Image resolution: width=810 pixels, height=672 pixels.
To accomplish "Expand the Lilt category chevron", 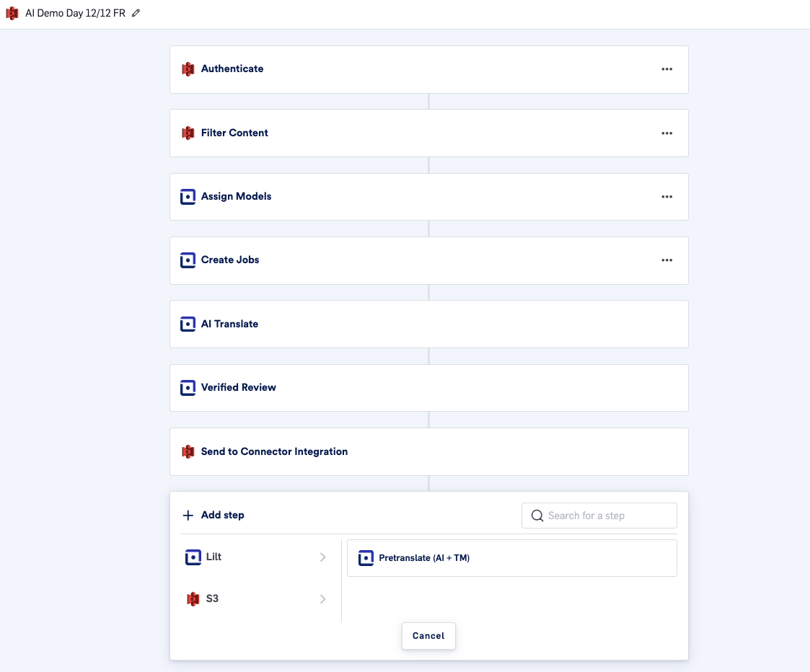I will click(323, 557).
